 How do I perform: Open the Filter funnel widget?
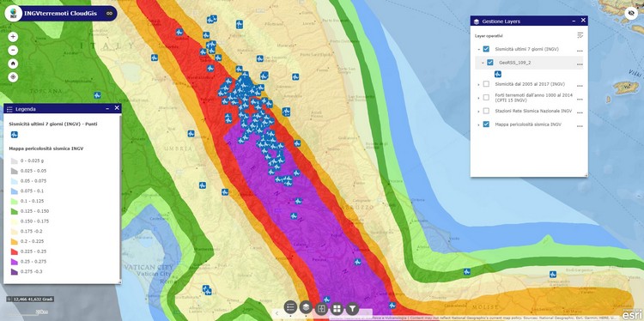(352, 309)
